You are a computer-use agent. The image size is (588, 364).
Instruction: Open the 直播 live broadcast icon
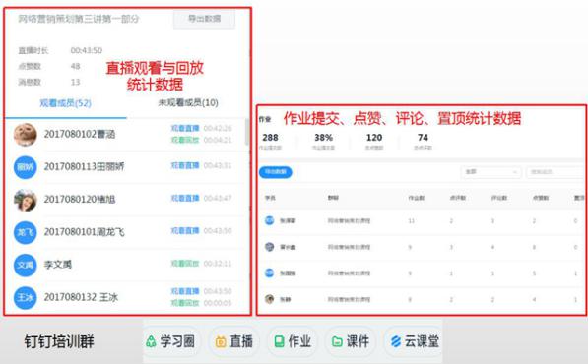(x=234, y=341)
